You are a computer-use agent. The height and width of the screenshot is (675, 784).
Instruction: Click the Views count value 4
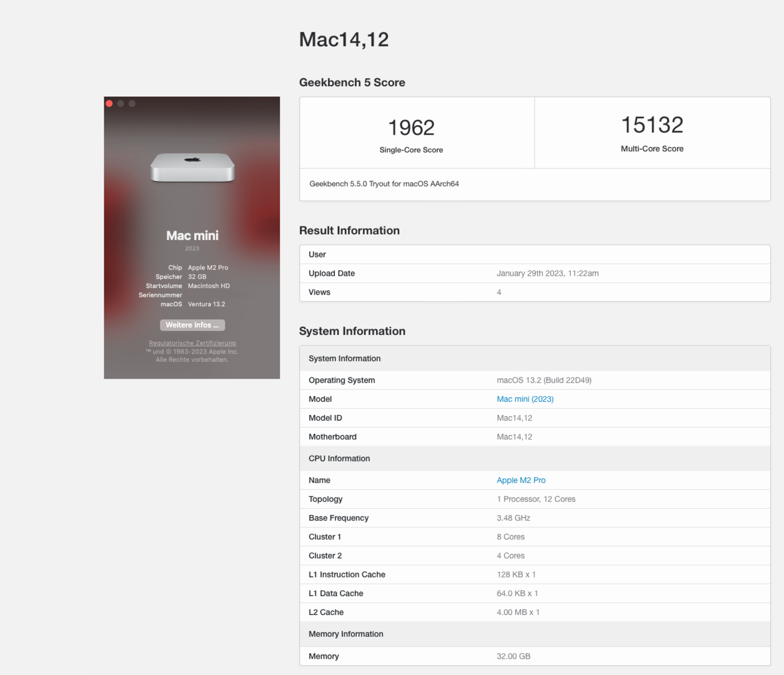(x=499, y=292)
